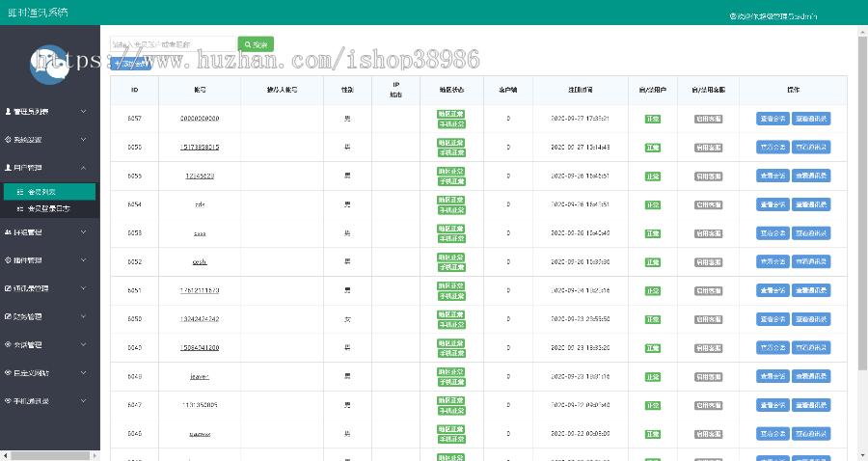Click the right arrow of sidebar horizontal scrollbar
Viewport: 868px width, 461px height.
coord(95,456)
